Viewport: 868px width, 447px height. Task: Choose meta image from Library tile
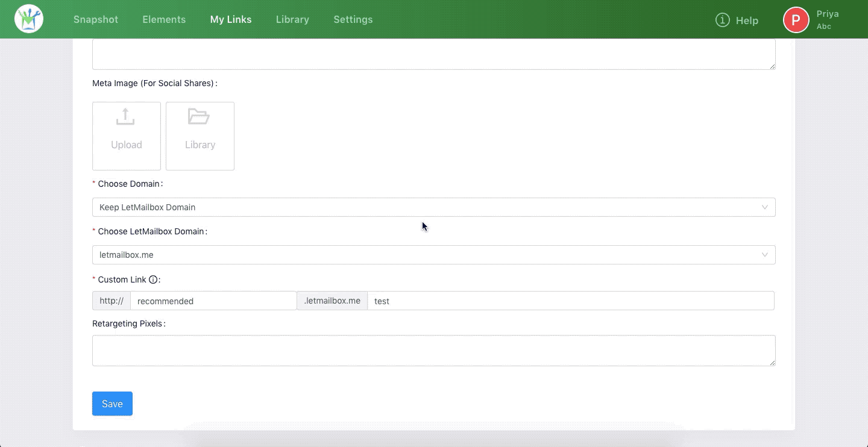(x=200, y=136)
